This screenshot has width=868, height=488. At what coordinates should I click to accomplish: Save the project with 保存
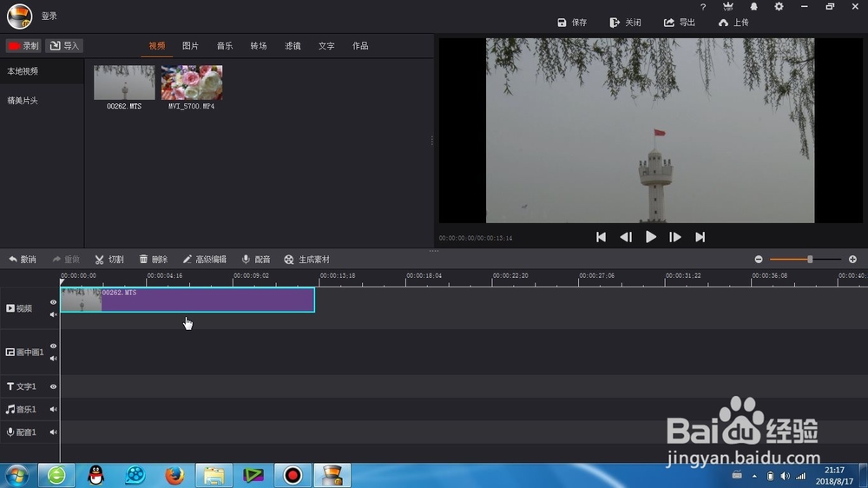pos(572,23)
